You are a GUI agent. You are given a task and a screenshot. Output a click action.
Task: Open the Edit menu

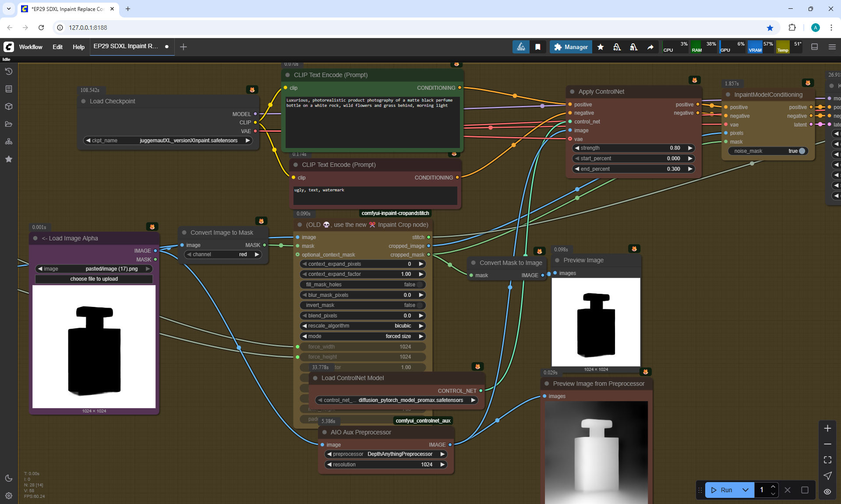coord(57,47)
